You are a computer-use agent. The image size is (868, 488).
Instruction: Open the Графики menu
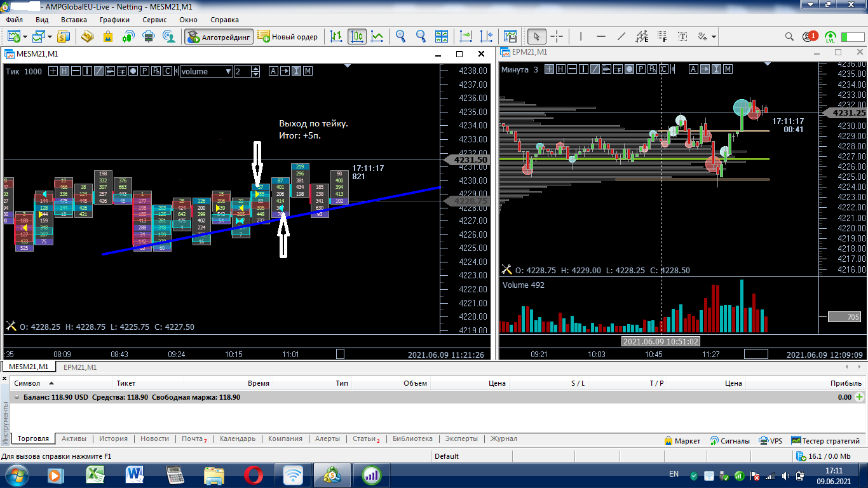pyautogui.click(x=114, y=20)
